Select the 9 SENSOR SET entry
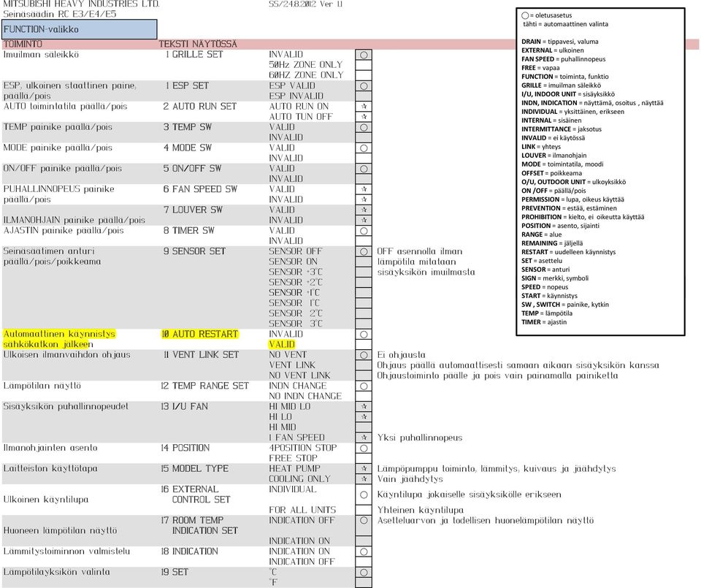This screenshot has width=701, height=588. (194, 251)
